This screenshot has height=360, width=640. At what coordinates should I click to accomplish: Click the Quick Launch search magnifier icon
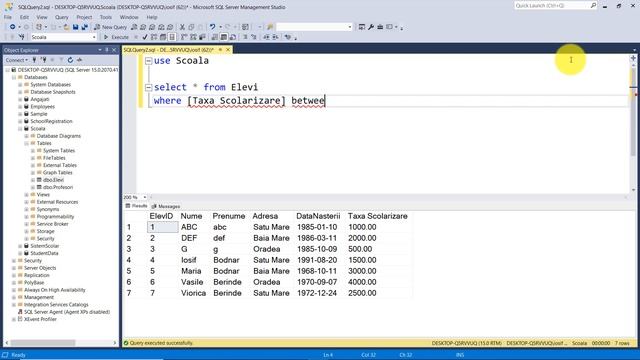593,5
